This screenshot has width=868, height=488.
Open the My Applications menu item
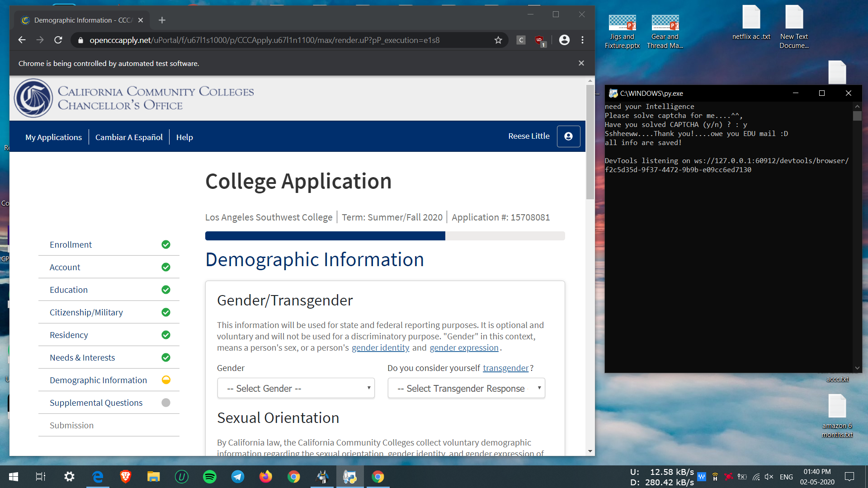click(53, 137)
